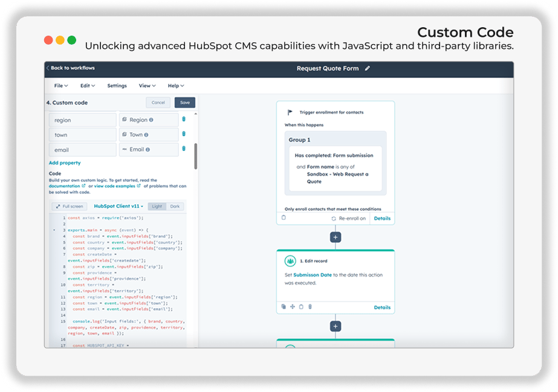Open the Help menu
Image resolution: width=558 pixels, height=392 pixels.
[x=176, y=86]
